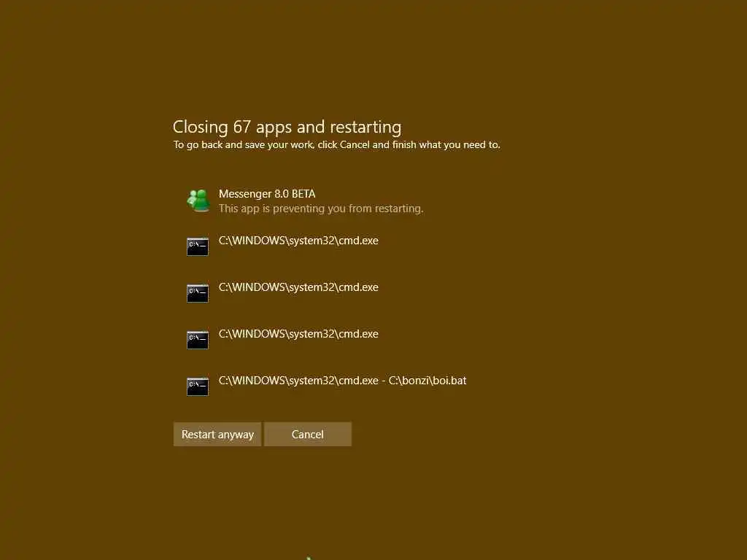Click 'This app is preventing you from restarting.'

(x=321, y=209)
